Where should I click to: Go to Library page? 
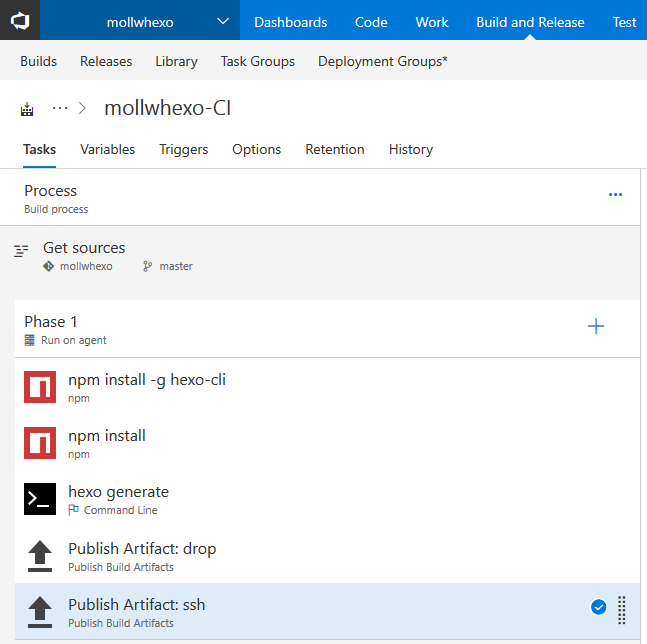click(x=176, y=61)
